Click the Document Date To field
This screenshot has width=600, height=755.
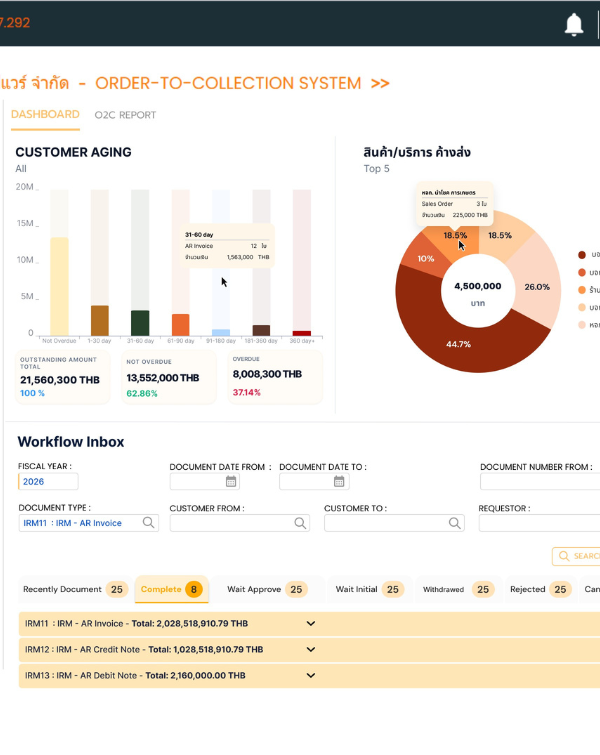(314, 482)
